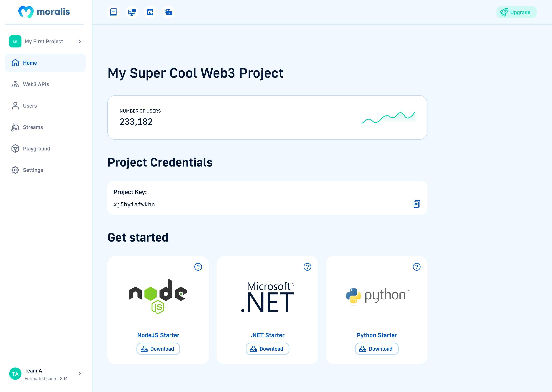This screenshot has height=392, width=552.
Task: Click the Python Starter help question mark
Action: (x=416, y=267)
